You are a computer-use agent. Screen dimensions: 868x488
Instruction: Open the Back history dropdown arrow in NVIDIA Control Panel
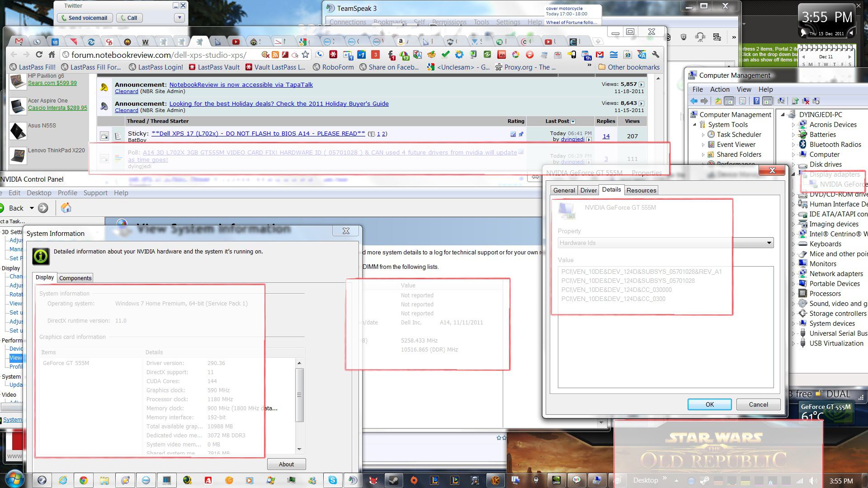click(32, 208)
